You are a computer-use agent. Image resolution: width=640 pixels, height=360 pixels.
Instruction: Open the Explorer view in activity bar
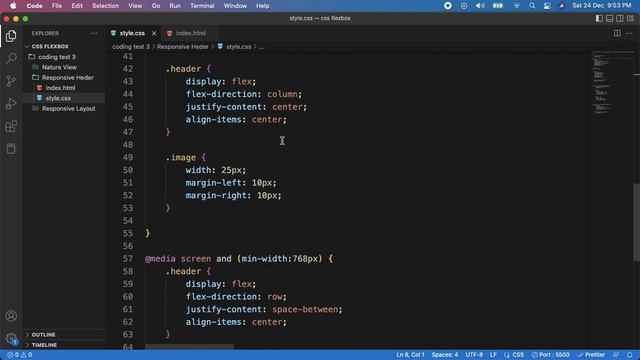click(11, 36)
